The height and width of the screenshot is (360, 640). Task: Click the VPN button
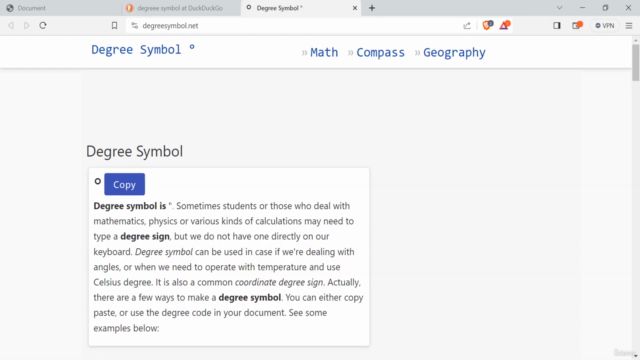(605, 25)
